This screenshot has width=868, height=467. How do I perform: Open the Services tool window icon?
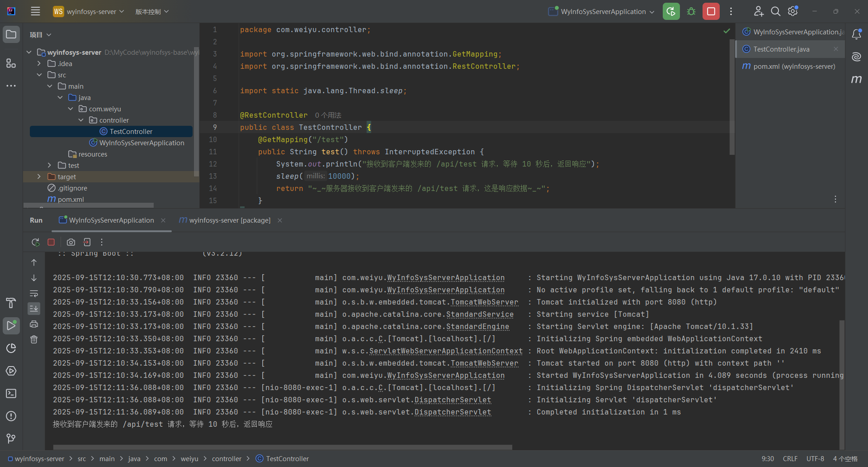[11, 371]
